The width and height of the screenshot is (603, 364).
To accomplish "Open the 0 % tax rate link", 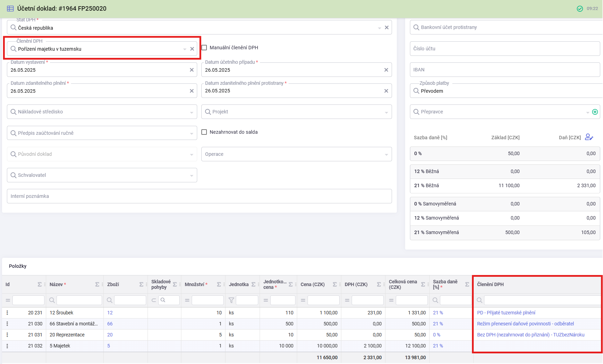I will click(x=436, y=335).
